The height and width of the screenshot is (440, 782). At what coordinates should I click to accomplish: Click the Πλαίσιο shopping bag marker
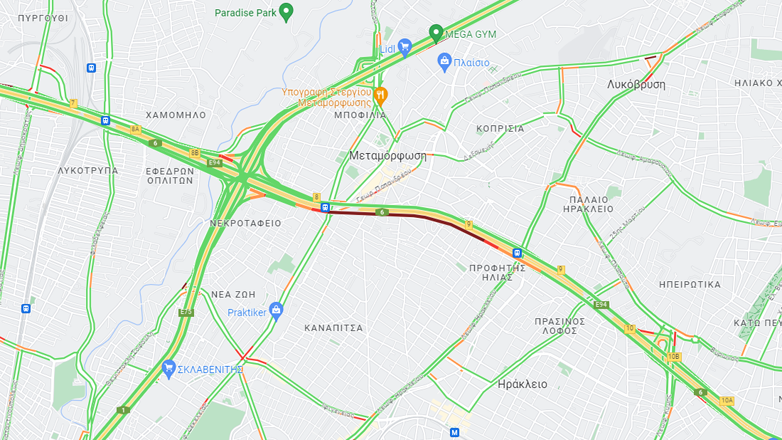point(444,62)
